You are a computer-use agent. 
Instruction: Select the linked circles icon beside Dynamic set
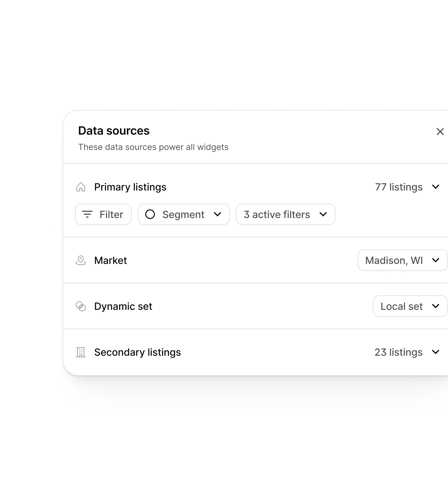tap(81, 306)
